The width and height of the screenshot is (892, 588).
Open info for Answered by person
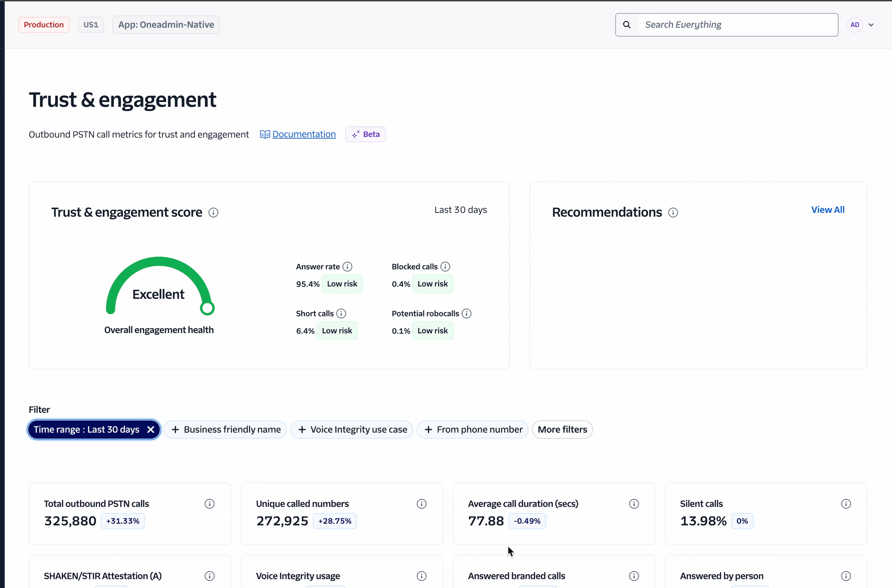click(846, 576)
